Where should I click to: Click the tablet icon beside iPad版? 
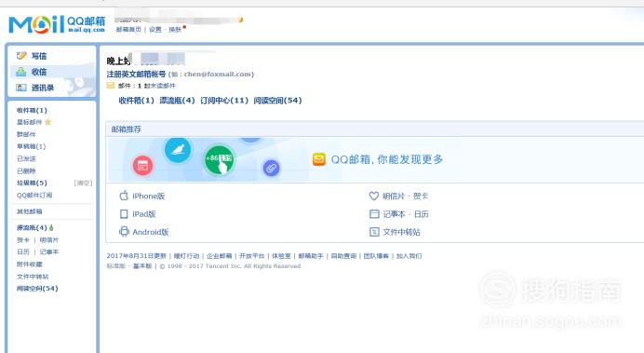[124, 213]
